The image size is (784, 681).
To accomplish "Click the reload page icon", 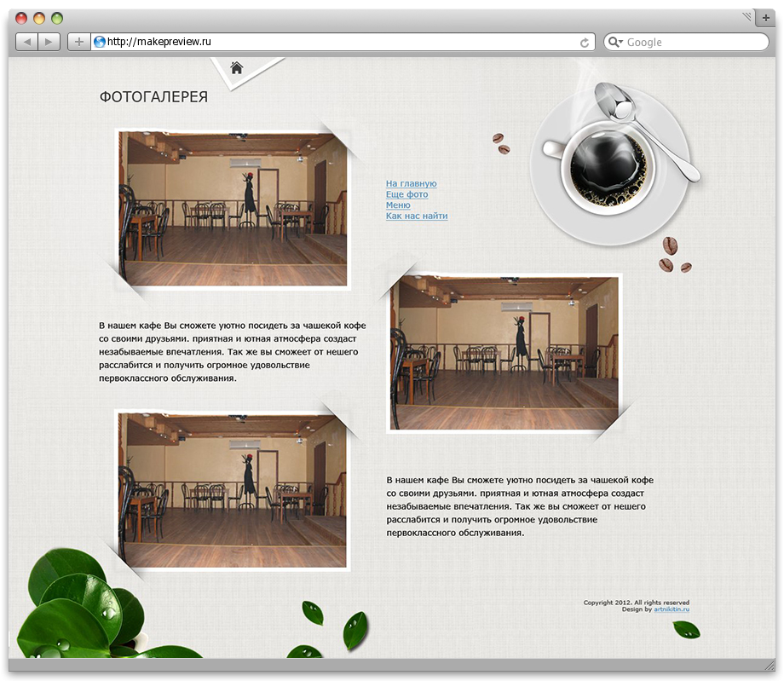I will [x=584, y=43].
